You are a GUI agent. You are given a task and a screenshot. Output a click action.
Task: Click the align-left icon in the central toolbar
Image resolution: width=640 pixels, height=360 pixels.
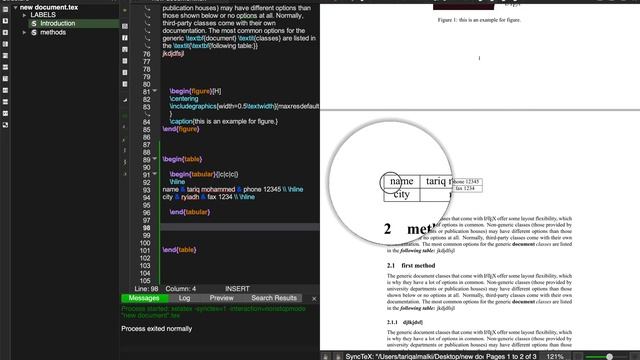pos(125,61)
